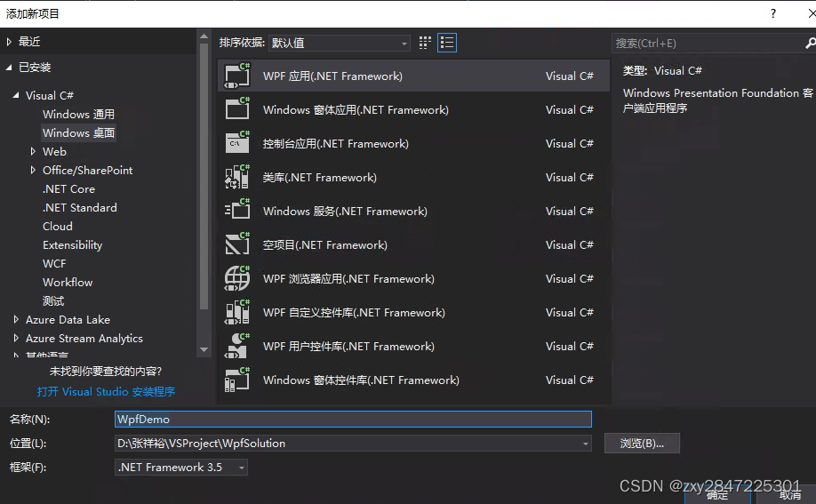The image size is (816, 504).
Task: Open the 排序依据 默认值 dropdown
Action: pos(340,43)
